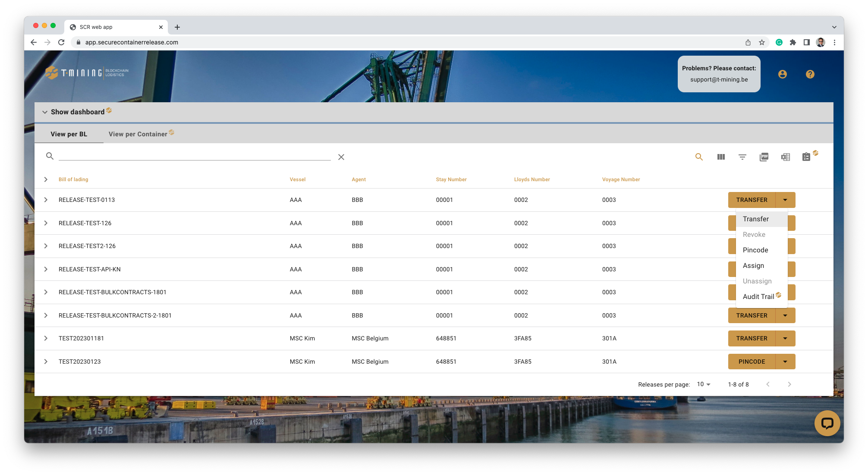Switch to View per Container tab
Screen dimensions: 868x475
[138, 134]
